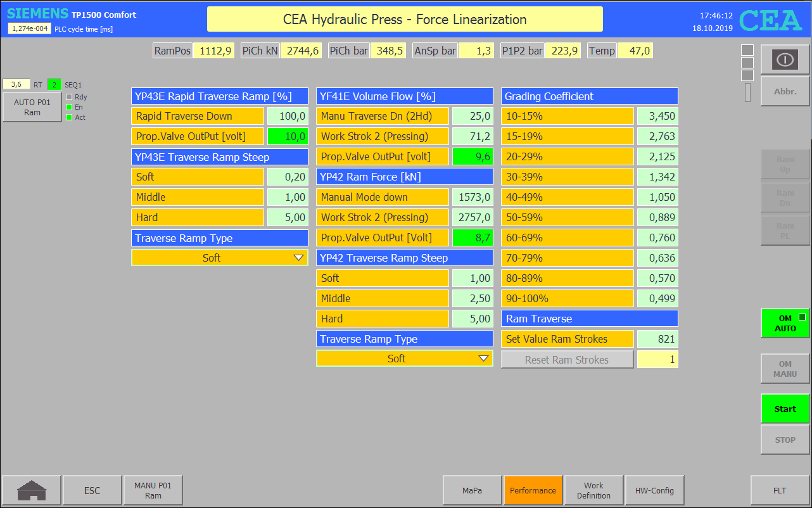Image resolution: width=812 pixels, height=508 pixels.
Task: Click the green SEQ1 step number box
Action: [54, 84]
